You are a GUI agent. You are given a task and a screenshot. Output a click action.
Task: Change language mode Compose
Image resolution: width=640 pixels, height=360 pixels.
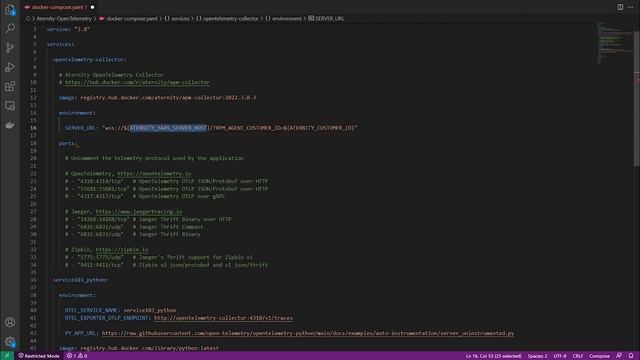tap(599, 356)
